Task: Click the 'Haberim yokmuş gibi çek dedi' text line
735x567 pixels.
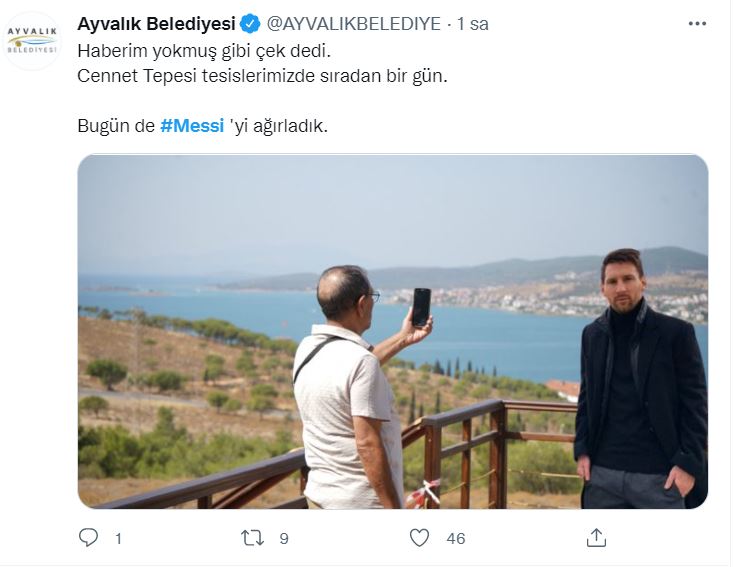Action: click(204, 51)
